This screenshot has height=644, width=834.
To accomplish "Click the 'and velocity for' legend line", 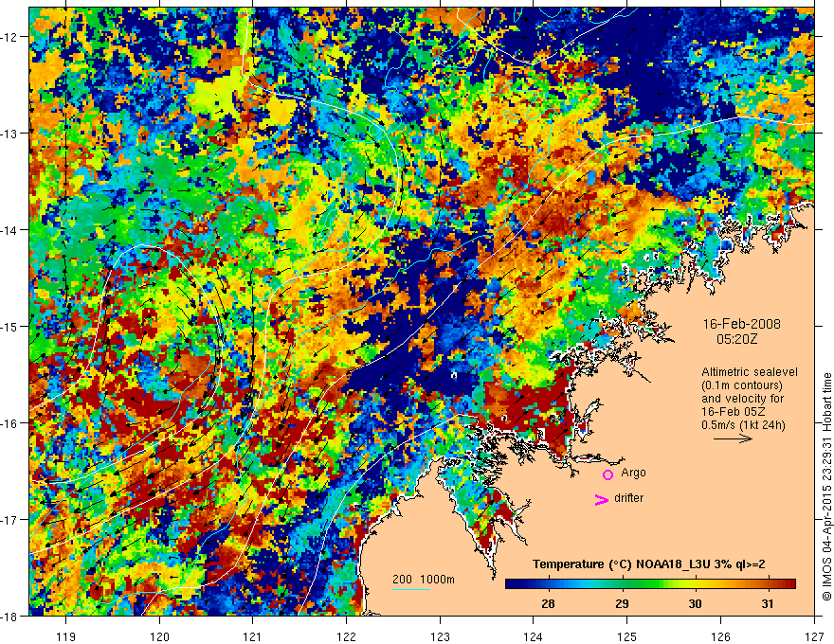I will point(742,399).
